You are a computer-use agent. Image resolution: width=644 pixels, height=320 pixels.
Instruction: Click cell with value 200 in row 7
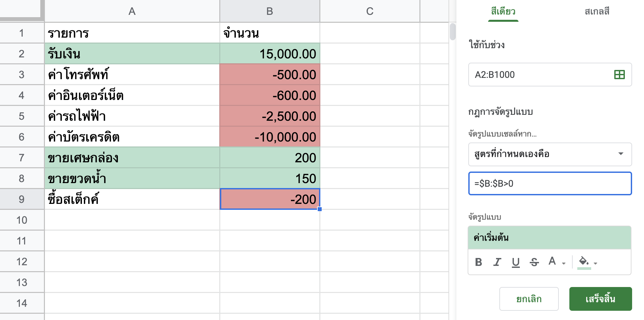[270, 158]
